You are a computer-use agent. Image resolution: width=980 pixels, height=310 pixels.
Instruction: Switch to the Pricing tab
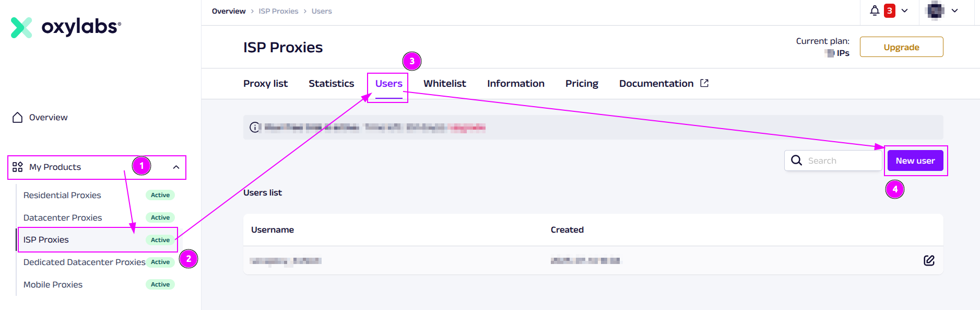[x=582, y=84]
